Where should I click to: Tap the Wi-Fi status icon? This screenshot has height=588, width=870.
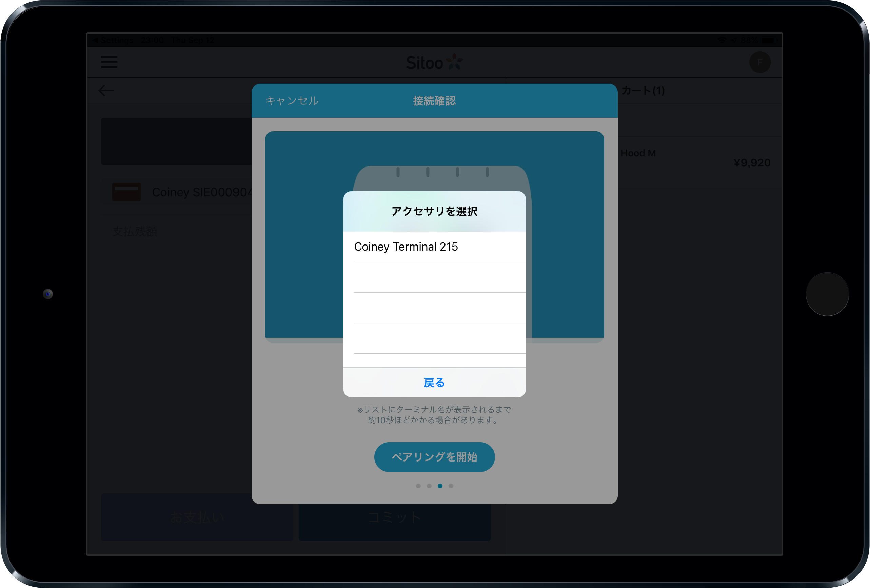pyautogui.click(x=721, y=40)
